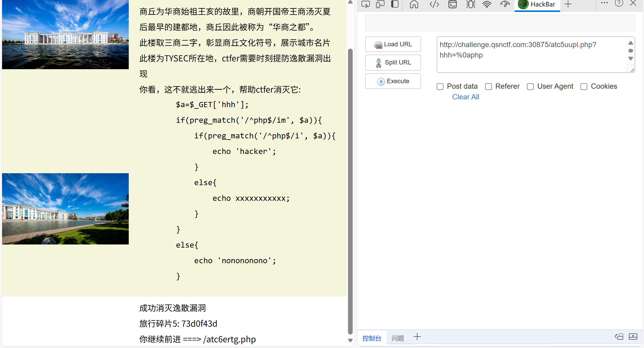The width and height of the screenshot is (644, 348).
Task: Open the Sources bug debugger icon
Action: point(470,4)
